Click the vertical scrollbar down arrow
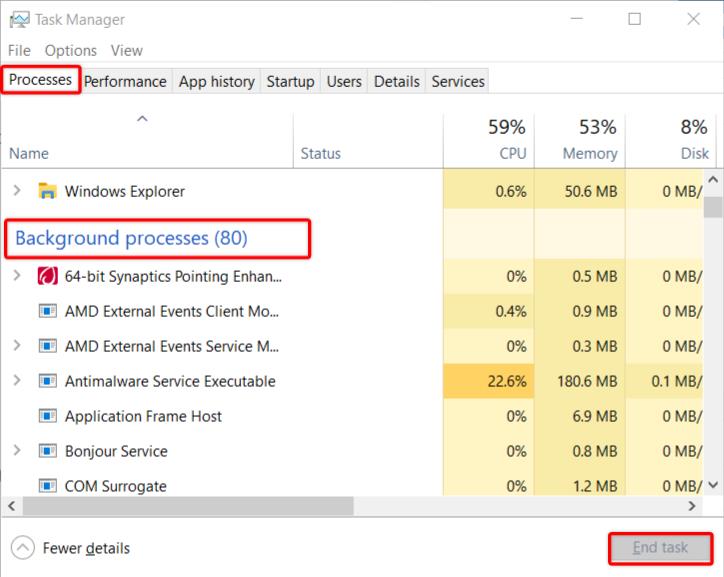Image resolution: width=724 pixels, height=577 pixels. coord(713,485)
